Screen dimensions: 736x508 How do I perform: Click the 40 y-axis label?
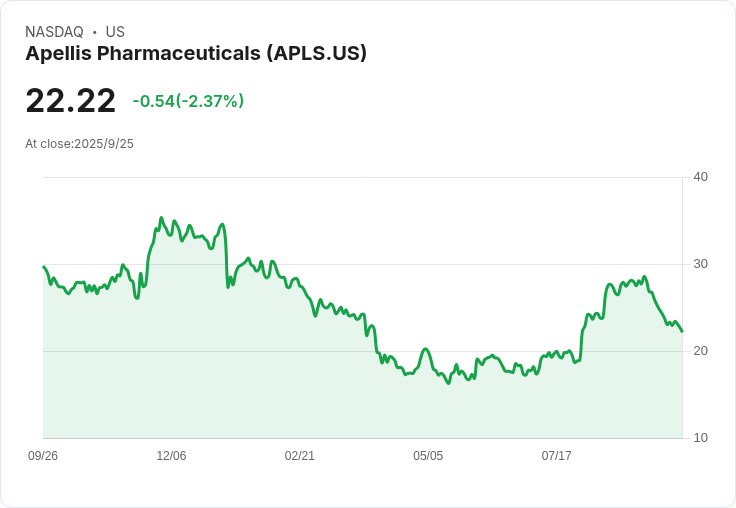point(700,177)
